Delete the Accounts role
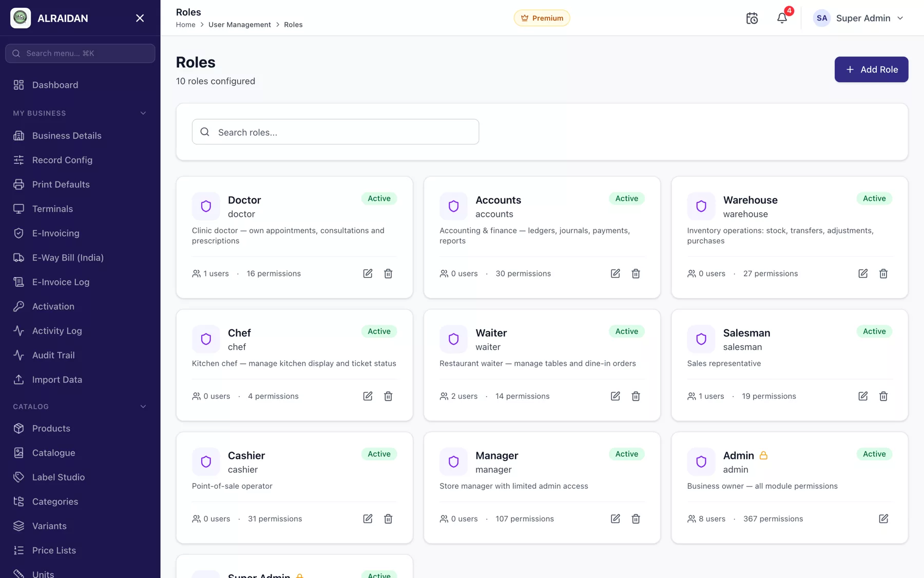This screenshot has height=578, width=924. (636, 273)
